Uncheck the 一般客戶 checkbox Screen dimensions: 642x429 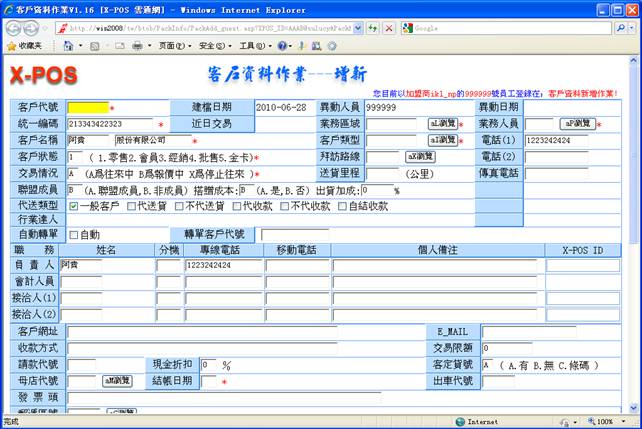point(74,206)
